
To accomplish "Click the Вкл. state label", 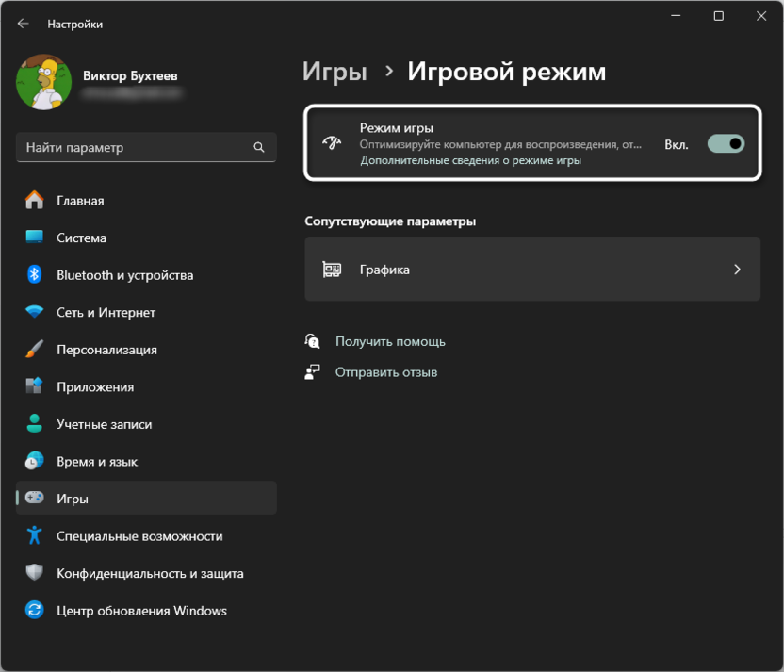I will 676,144.
